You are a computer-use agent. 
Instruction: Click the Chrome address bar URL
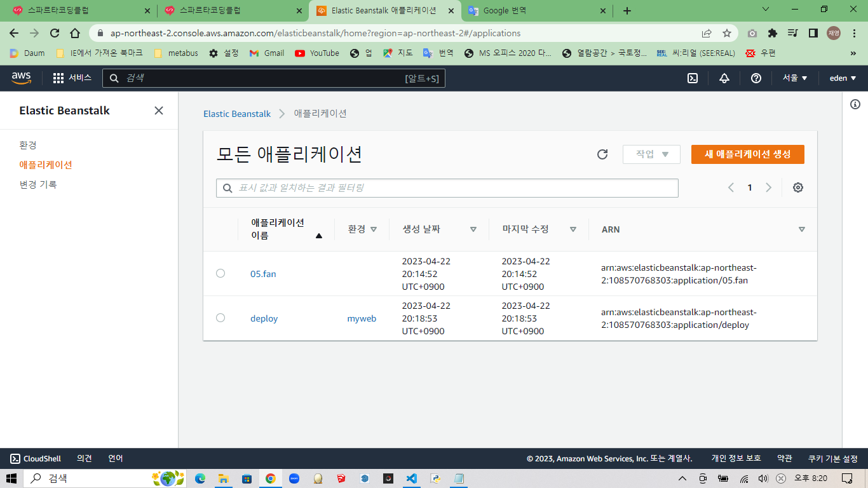[x=315, y=33]
